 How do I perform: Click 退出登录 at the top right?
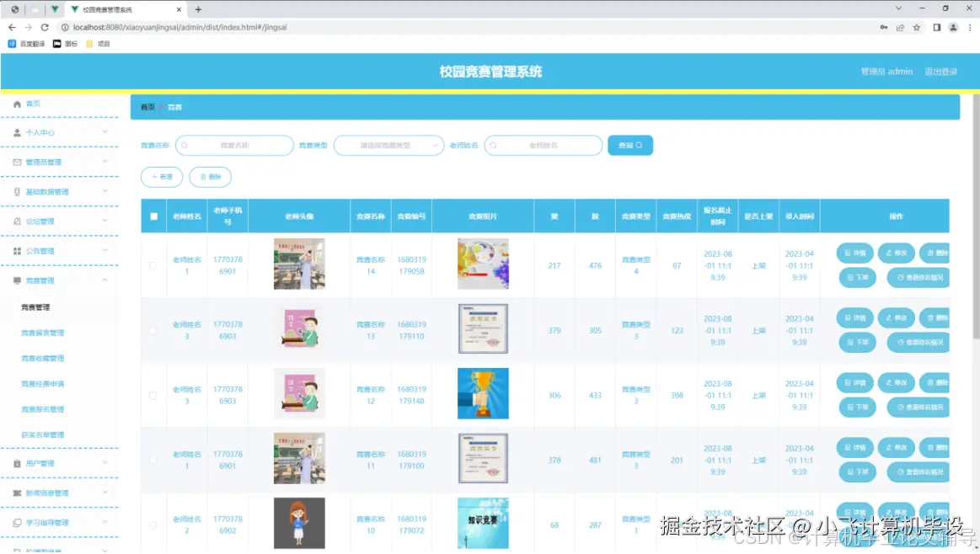(940, 72)
